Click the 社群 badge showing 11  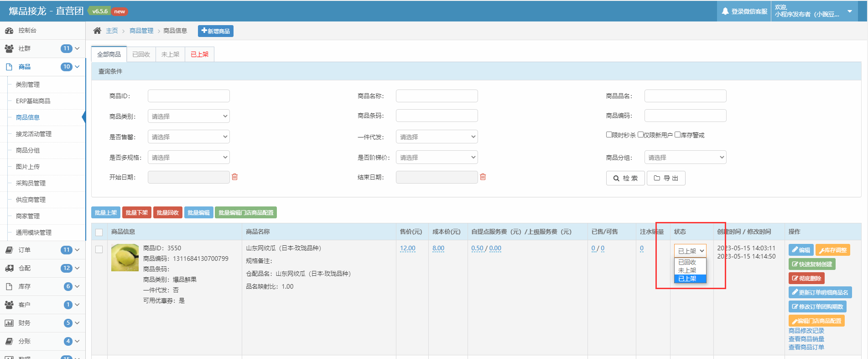click(67, 48)
